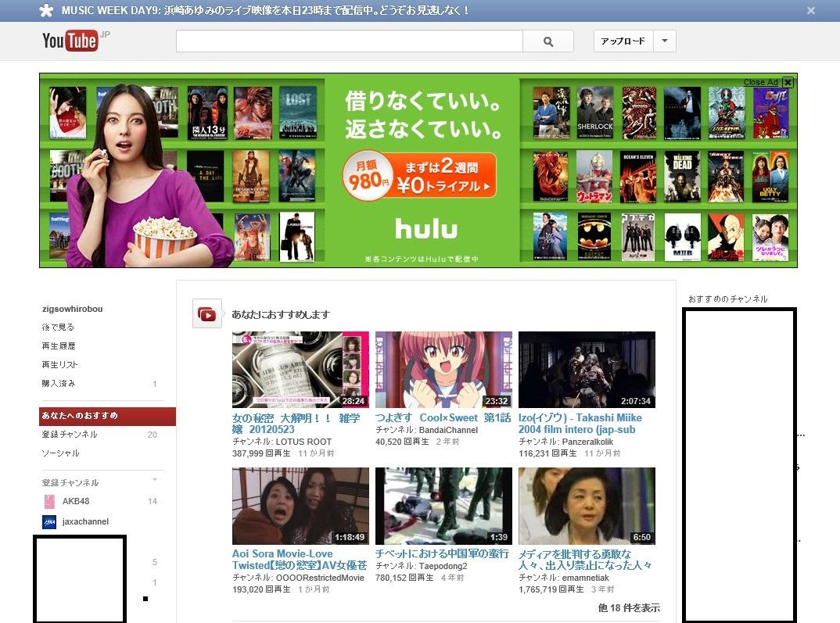Open title Aoi Sora Movie-Love Twisted
This screenshot has width=840, height=623.
tap(300, 560)
